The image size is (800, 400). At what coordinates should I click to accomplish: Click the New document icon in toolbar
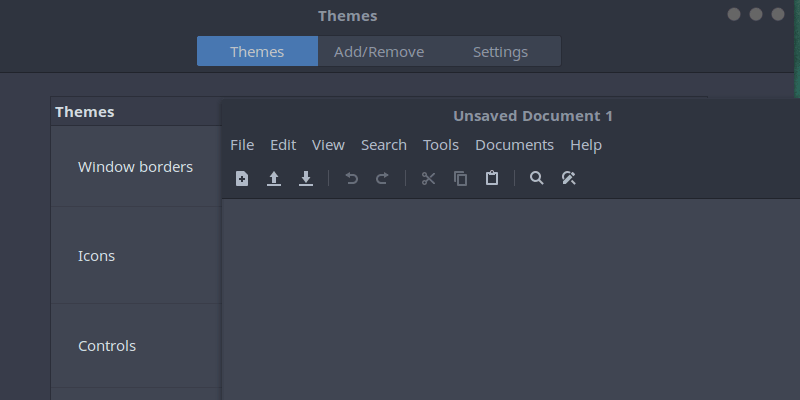[242, 179]
